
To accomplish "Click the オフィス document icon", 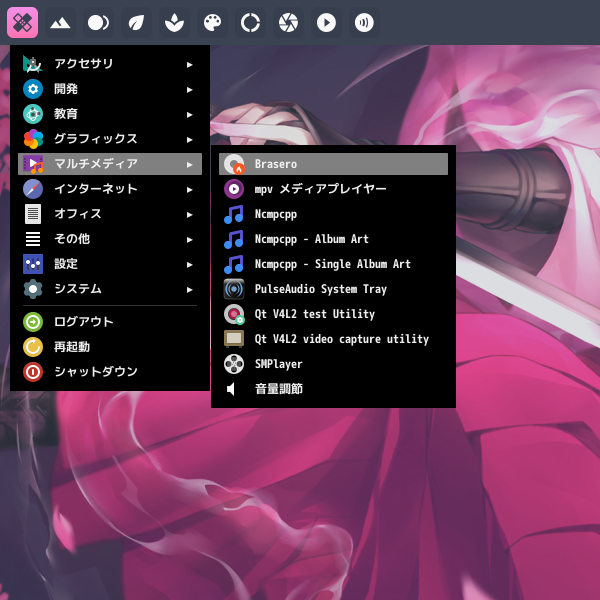I will click(x=33, y=214).
